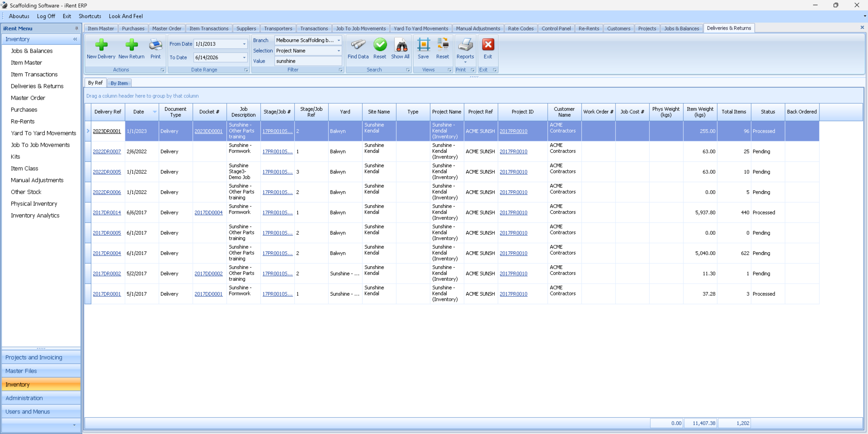Open the Selection Project Name dropdown
Viewport: 868px width, 434px height.
338,51
